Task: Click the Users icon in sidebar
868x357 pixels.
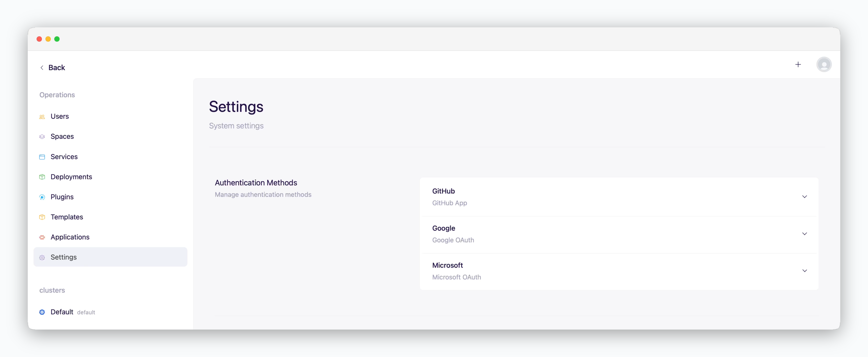Action: (x=42, y=117)
